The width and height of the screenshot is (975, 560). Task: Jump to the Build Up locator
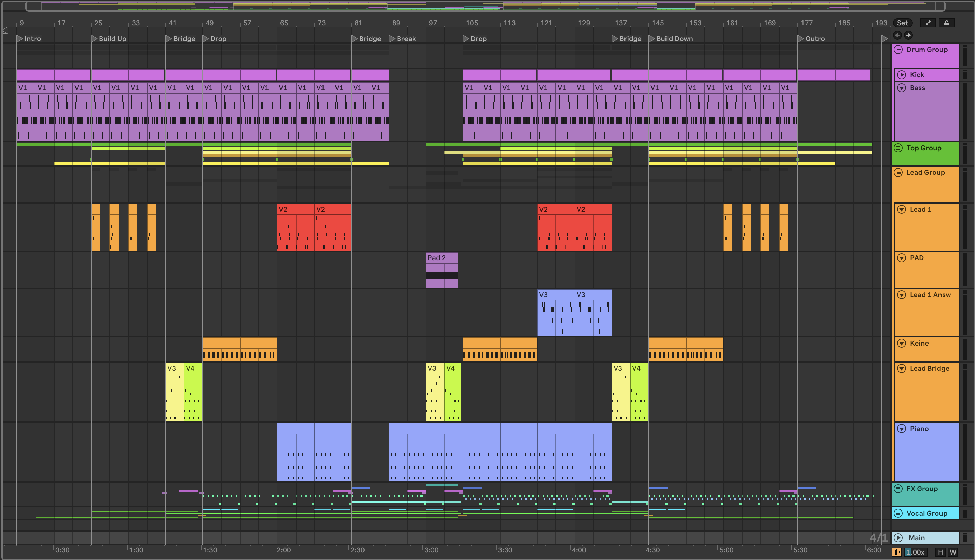94,39
